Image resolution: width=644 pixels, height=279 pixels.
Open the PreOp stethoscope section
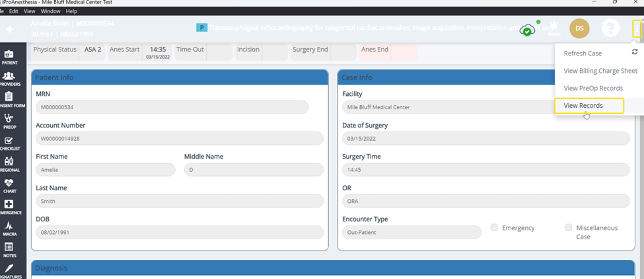pyautogui.click(x=9, y=121)
